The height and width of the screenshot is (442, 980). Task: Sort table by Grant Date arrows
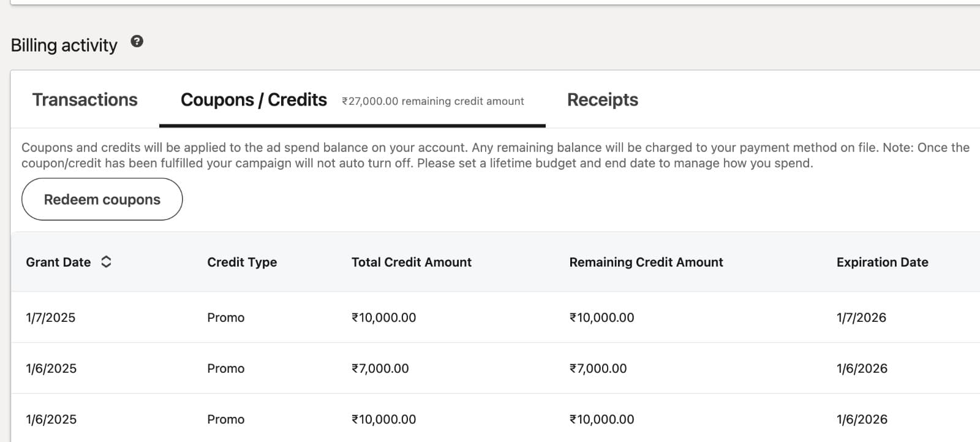click(106, 262)
